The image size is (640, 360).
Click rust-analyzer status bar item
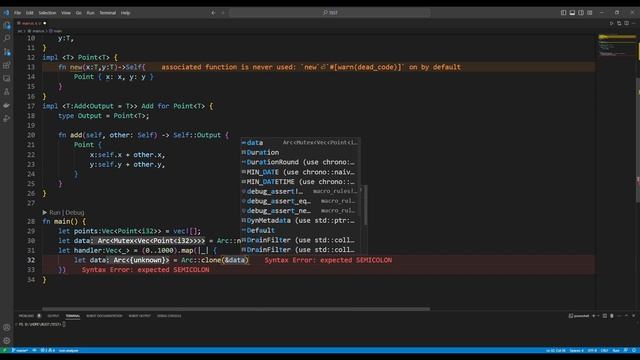pos(68,350)
